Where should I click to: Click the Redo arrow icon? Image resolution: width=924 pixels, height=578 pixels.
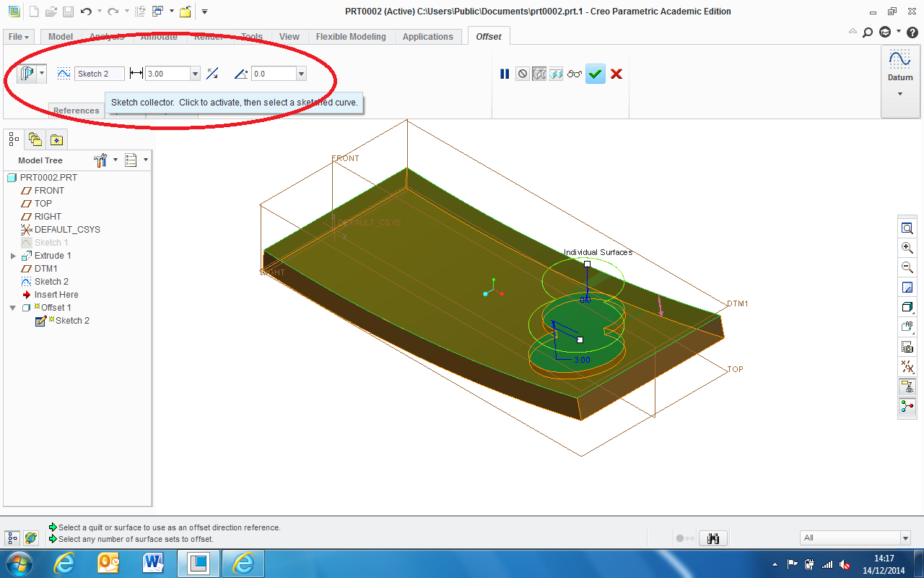(113, 12)
